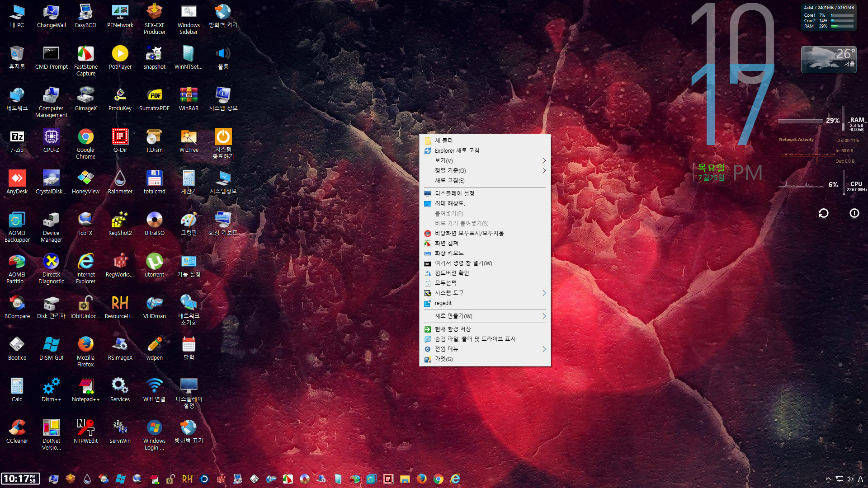Open the Internet Explorer desktop shortcut

85,269
